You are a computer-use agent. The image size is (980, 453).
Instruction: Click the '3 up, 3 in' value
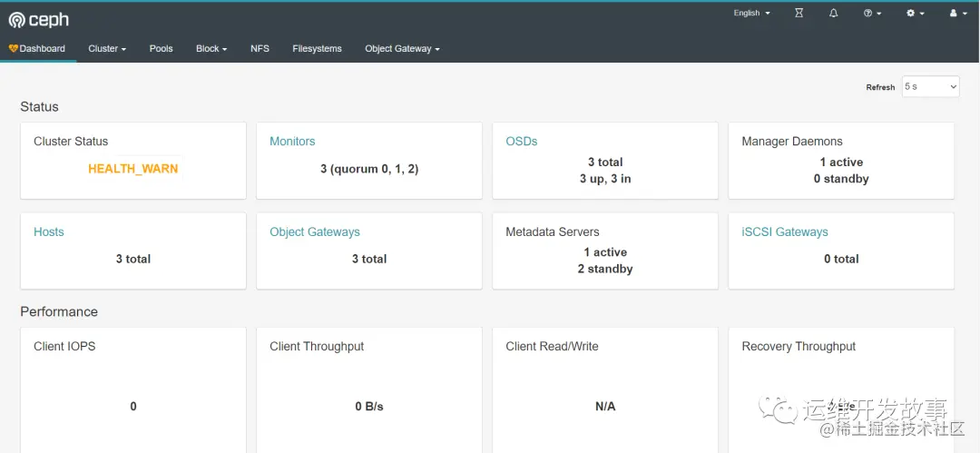tap(605, 179)
